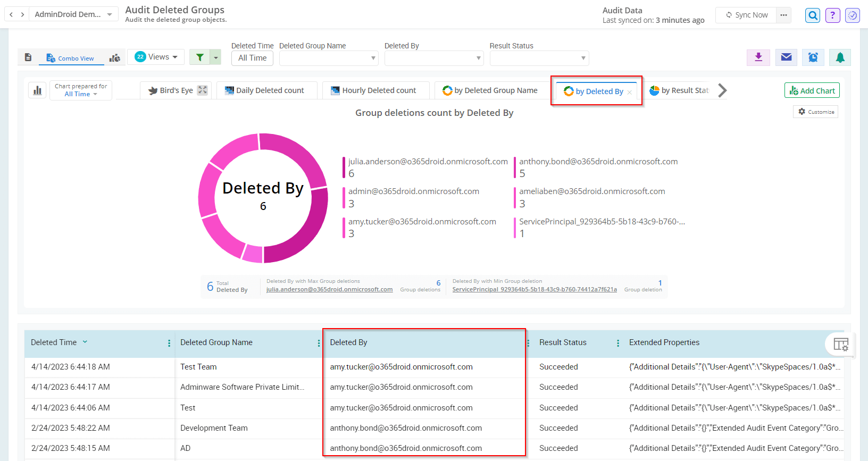Open the search magnifier icon
868x461 pixels.
coord(813,15)
